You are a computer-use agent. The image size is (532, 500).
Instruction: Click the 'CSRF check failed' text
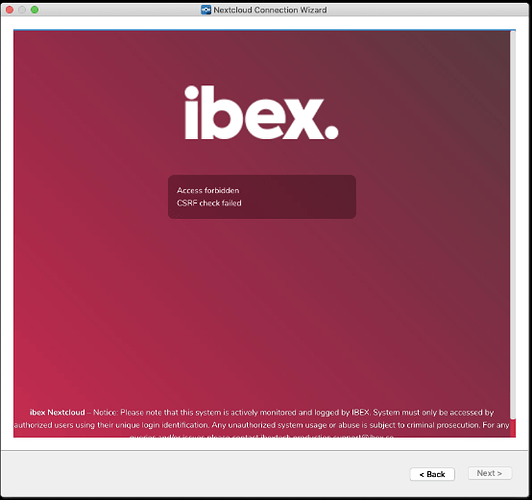point(209,203)
